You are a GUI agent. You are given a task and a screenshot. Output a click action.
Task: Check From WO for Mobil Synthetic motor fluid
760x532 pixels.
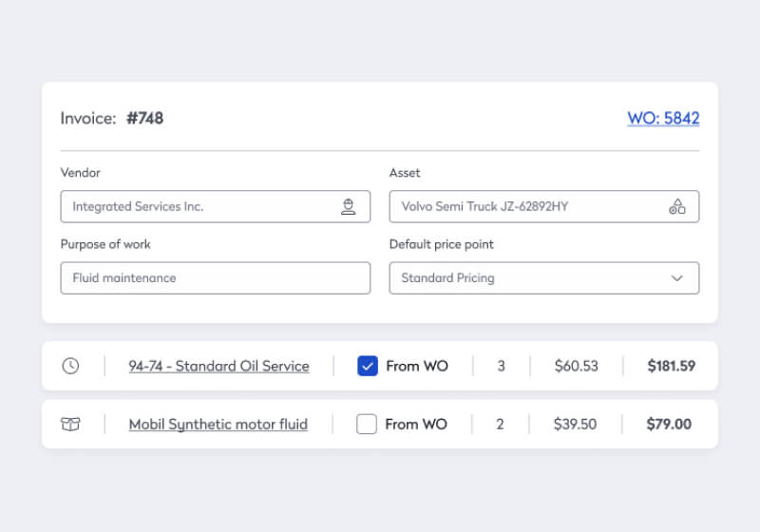(367, 425)
